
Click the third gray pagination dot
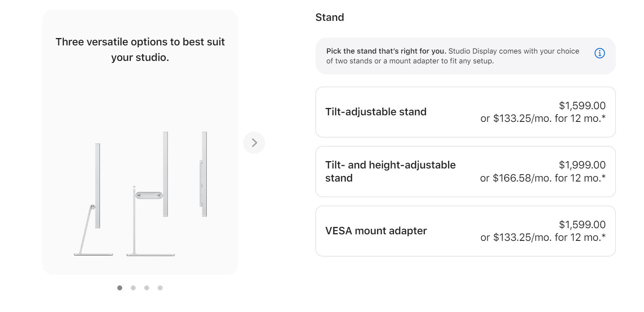click(147, 287)
